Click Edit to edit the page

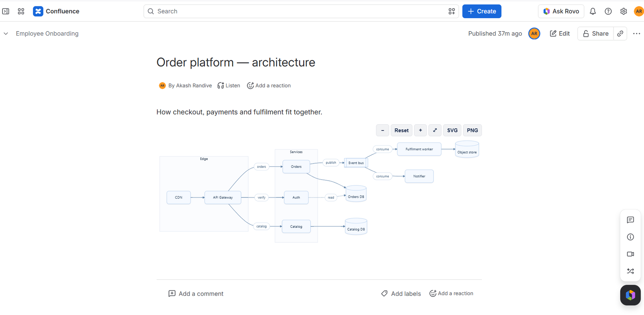(x=560, y=34)
